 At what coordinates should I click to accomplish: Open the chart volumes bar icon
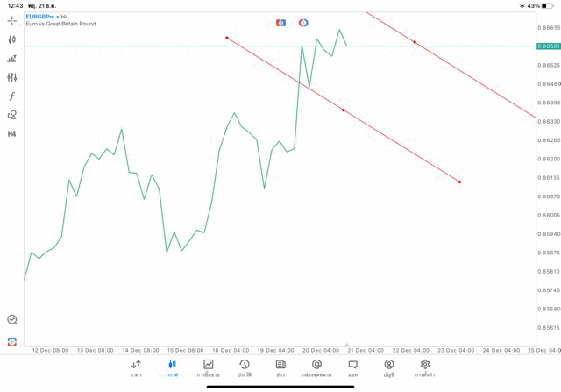11,59
